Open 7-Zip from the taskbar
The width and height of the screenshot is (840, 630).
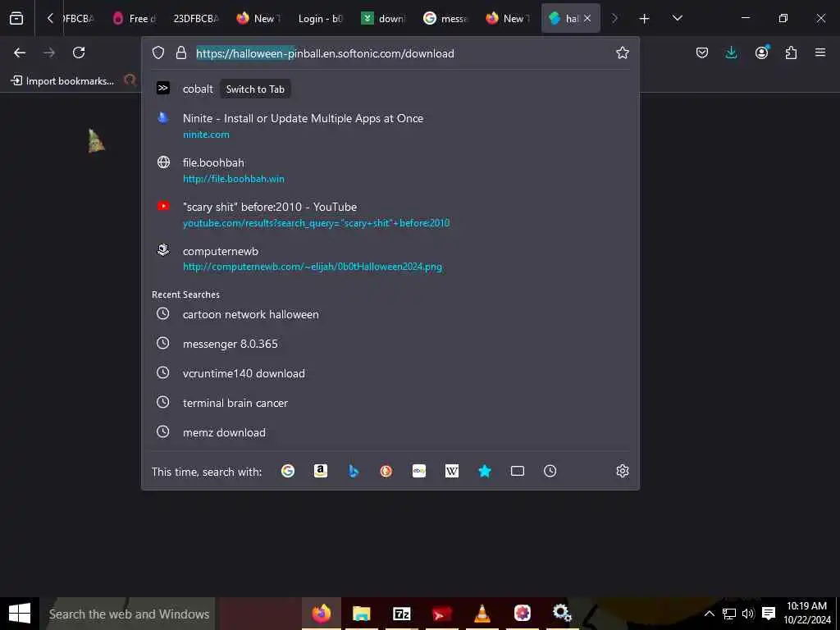click(x=402, y=614)
